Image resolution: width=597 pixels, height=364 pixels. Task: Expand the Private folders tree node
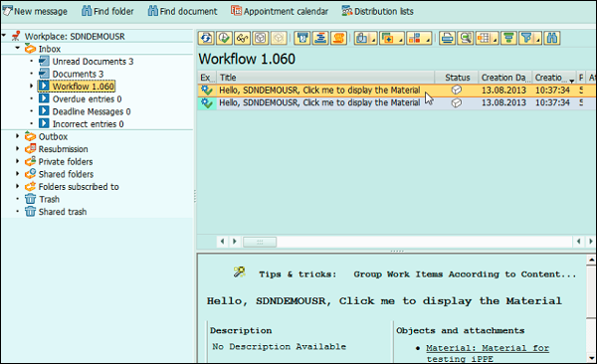pos(18,161)
